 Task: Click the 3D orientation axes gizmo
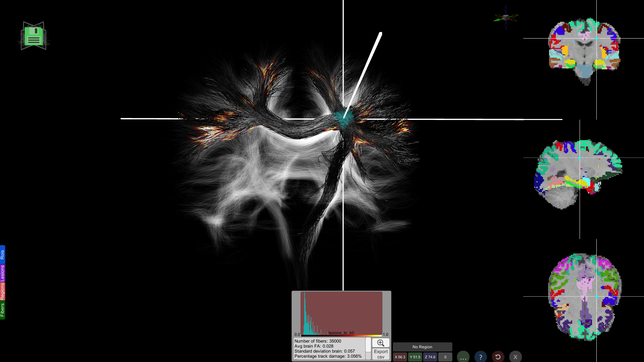pos(506,17)
